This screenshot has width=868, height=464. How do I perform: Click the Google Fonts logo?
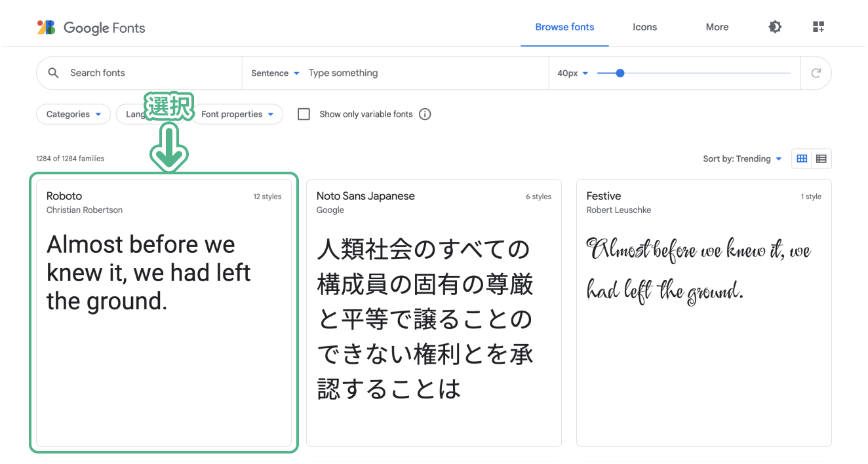coord(46,28)
